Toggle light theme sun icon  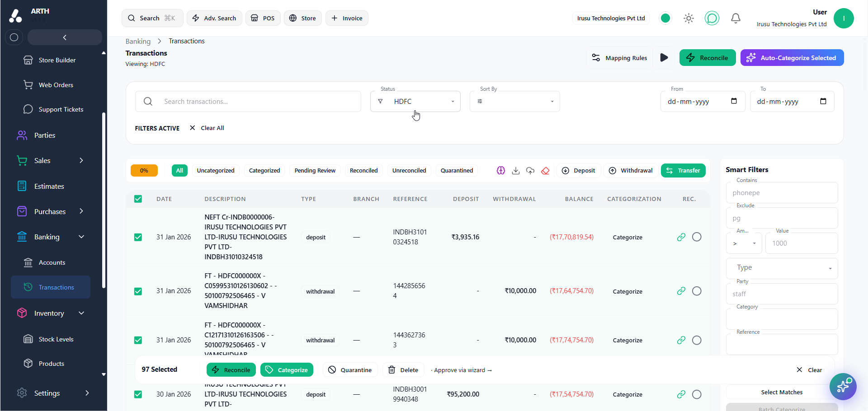pos(689,18)
